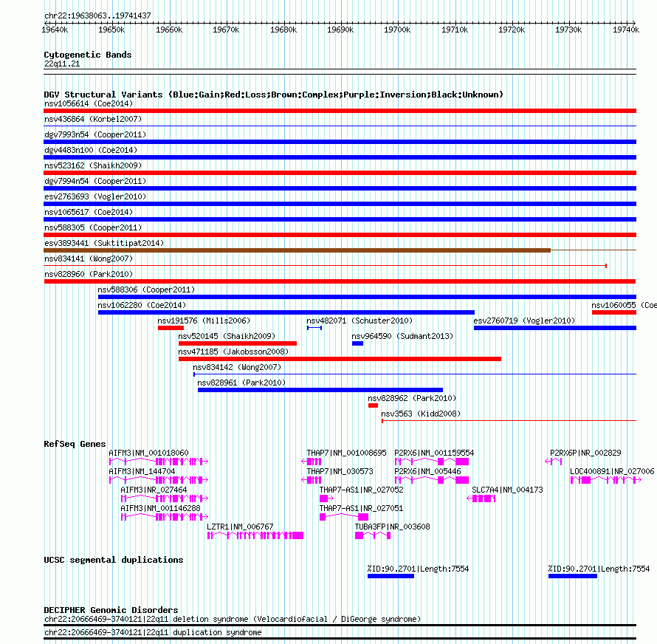The width and height of the screenshot is (657, 644).
Task: Select the AIFM3|NM_144704 gene model
Action: (x=159, y=480)
